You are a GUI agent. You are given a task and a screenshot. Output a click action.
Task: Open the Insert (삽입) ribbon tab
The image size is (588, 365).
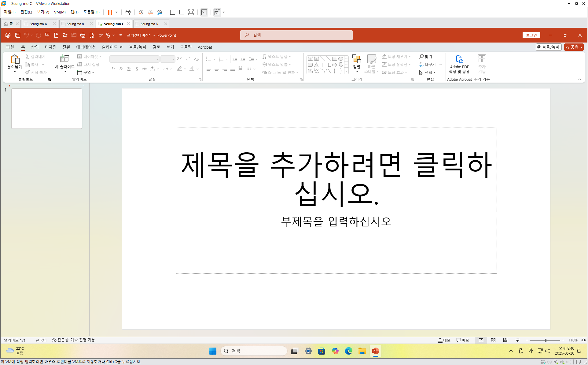point(35,47)
